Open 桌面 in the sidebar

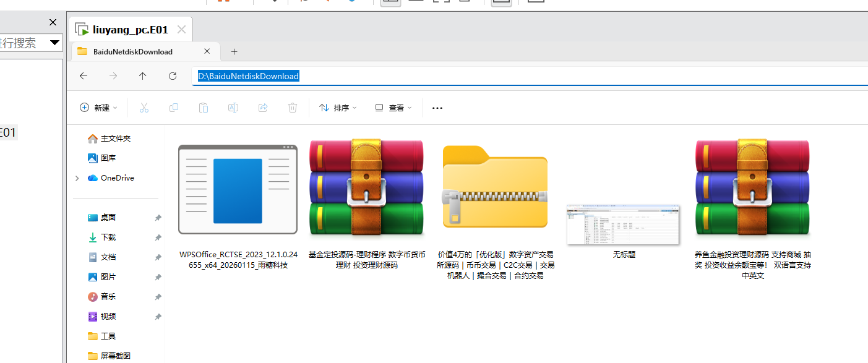(102, 218)
